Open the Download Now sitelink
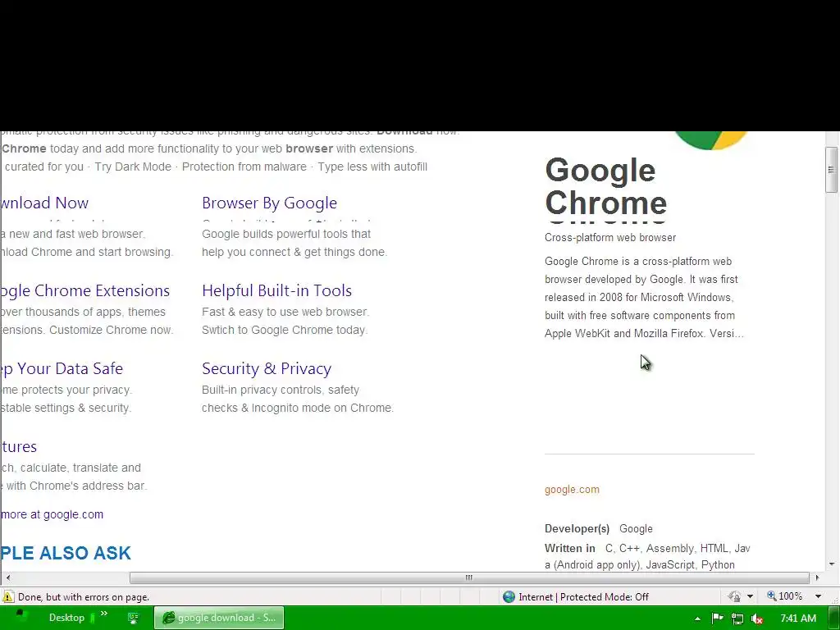Viewport: 840px width, 630px height. (x=44, y=203)
